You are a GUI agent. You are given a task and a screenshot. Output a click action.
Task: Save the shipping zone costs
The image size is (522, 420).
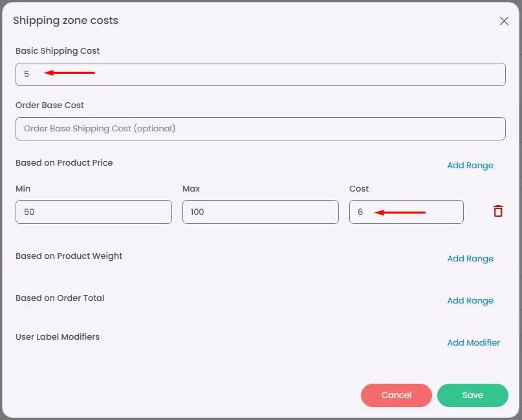click(472, 395)
